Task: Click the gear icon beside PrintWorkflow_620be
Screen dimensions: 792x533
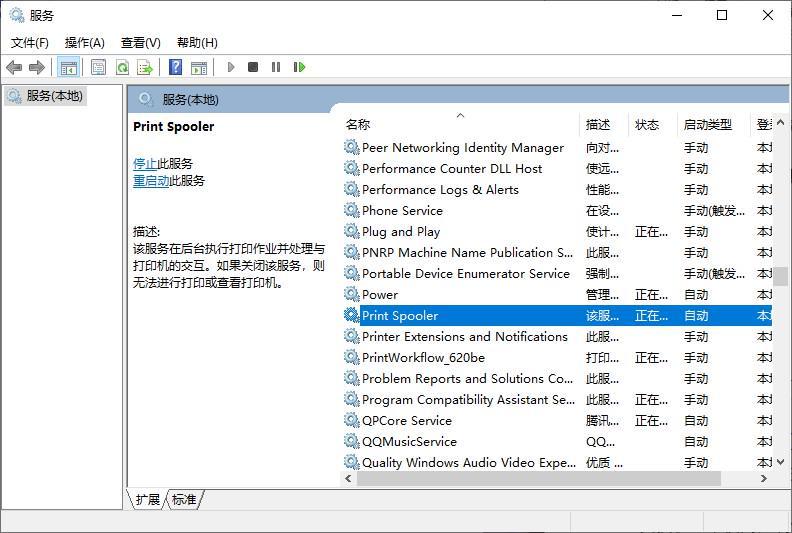Action: pyautogui.click(x=352, y=357)
